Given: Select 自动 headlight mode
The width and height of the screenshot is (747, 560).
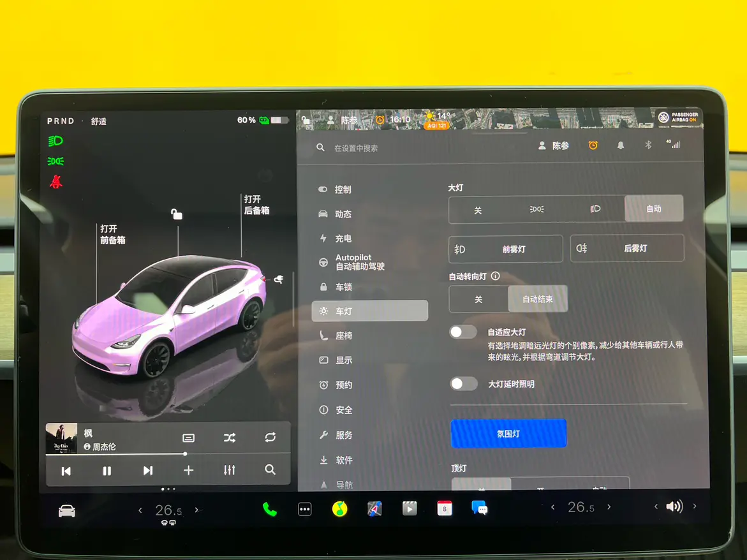Looking at the screenshot, I should point(653,209).
